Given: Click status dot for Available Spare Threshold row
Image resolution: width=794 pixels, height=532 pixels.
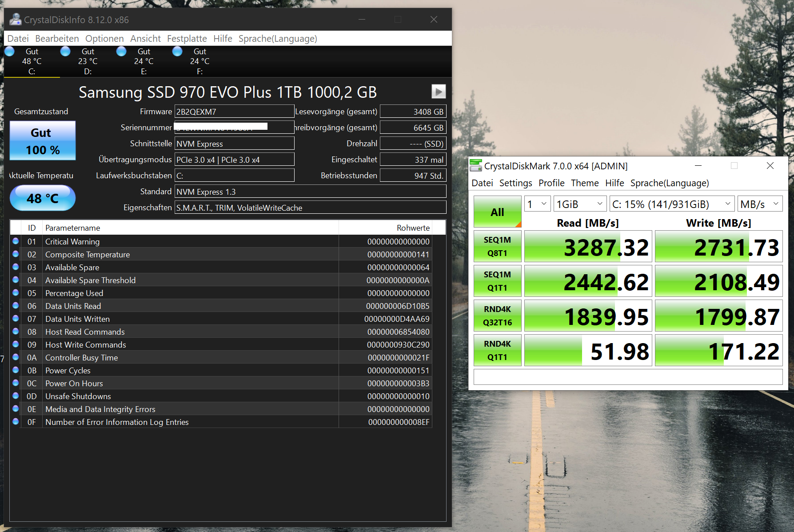Looking at the screenshot, I should [16, 280].
